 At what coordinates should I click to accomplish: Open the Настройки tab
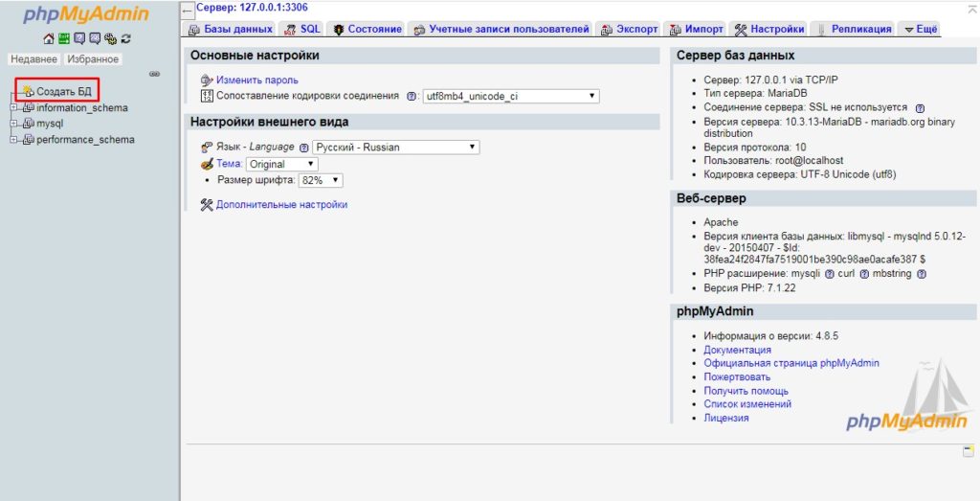pos(769,29)
